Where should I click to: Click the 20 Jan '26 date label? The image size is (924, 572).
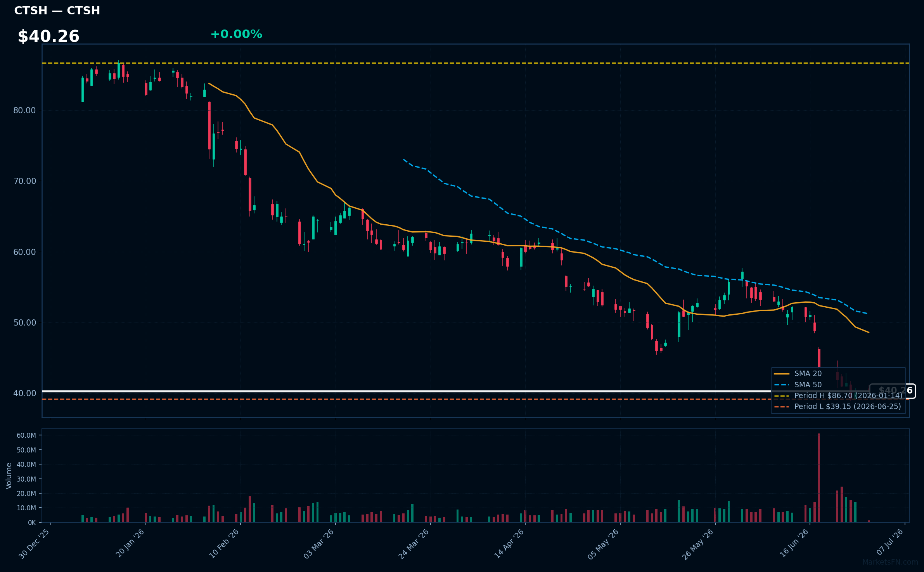pyautogui.click(x=130, y=543)
